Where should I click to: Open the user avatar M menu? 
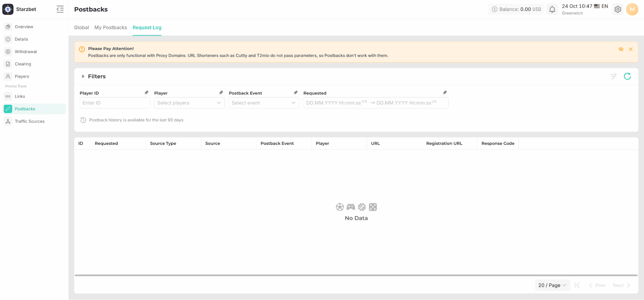(632, 9)
